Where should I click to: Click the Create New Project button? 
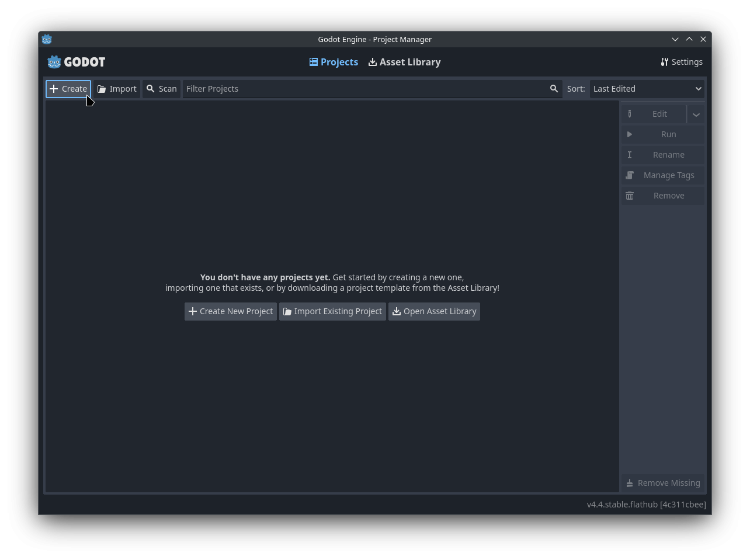click(x=231, y=311)
